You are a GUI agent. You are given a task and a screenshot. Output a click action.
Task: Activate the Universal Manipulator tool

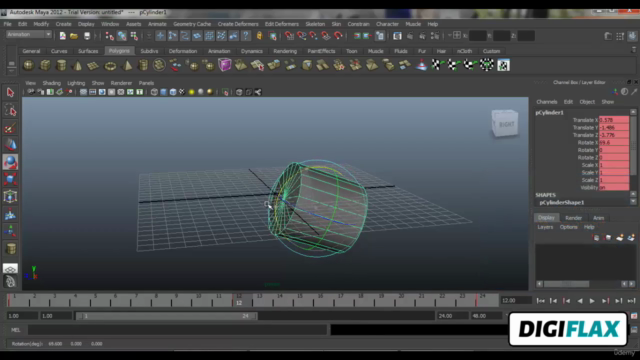pos(10,197)
